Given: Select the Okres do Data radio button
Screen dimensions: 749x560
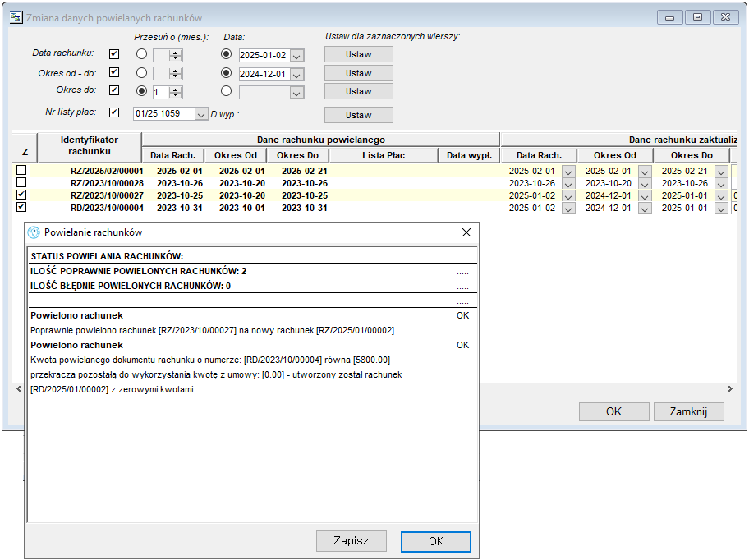Looking at the screenshot, I should (x=227, y=90).
